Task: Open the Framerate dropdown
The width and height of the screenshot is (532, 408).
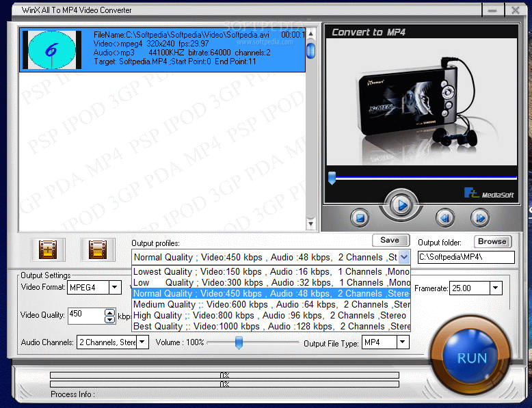Action: (495, 288)
